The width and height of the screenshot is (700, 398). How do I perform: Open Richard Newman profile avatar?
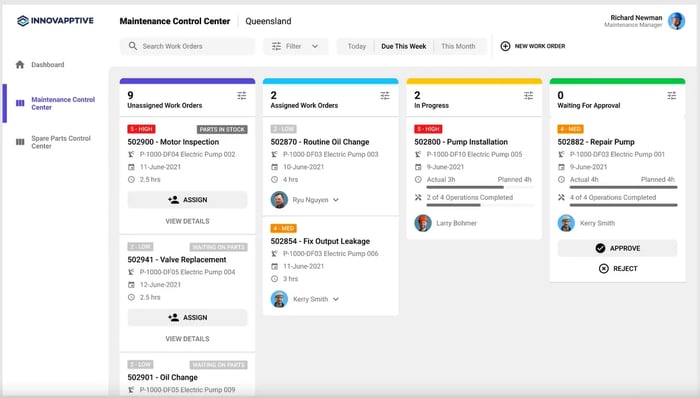point(676,21)
